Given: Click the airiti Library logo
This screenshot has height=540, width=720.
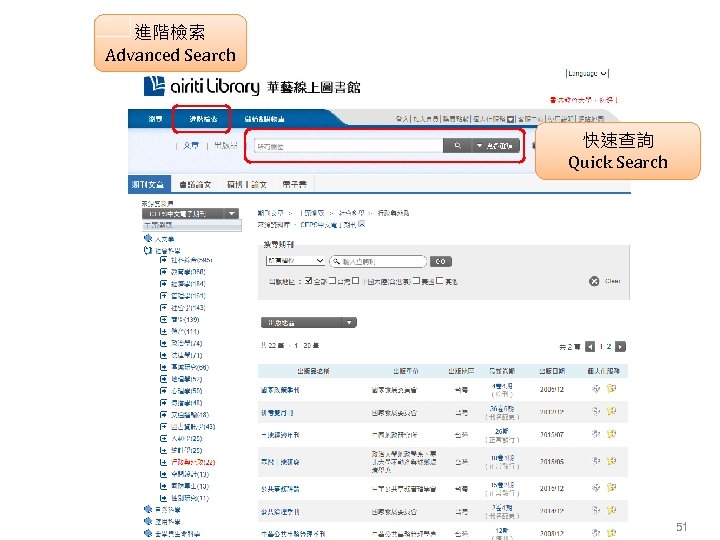Looking at the screenshot, I should (252, 86).
